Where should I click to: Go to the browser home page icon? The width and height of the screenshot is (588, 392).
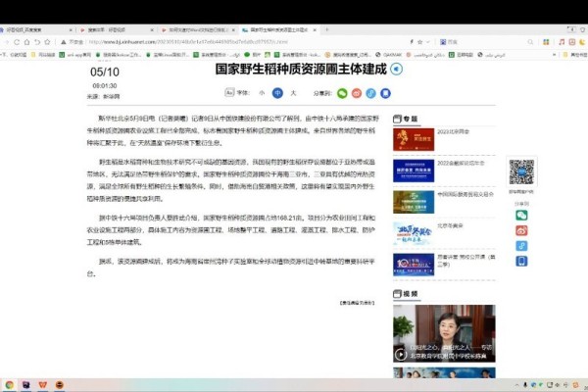pos(26,42)
